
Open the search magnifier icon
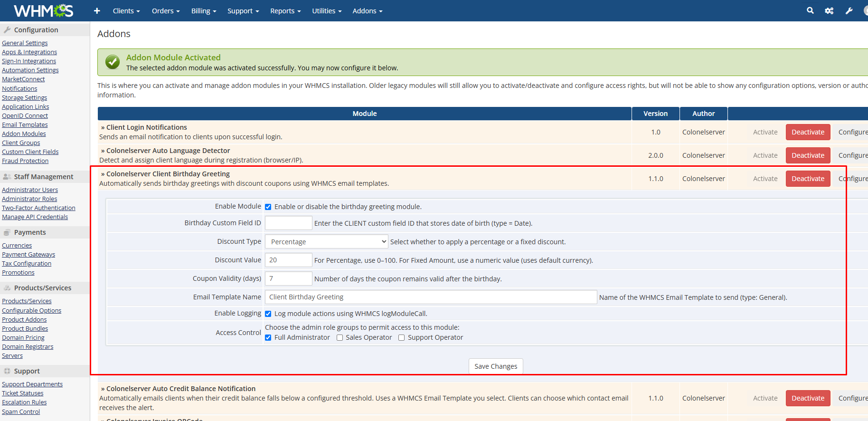pos(810,10)
